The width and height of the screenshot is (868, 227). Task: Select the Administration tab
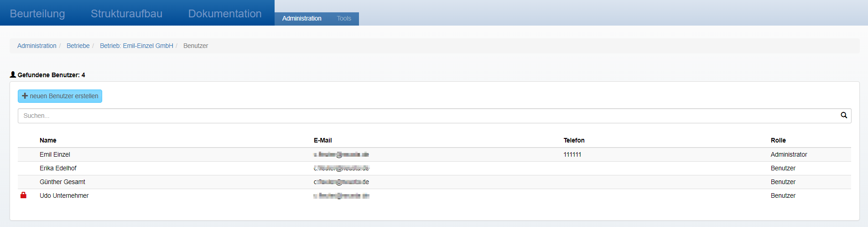point(301,19)
